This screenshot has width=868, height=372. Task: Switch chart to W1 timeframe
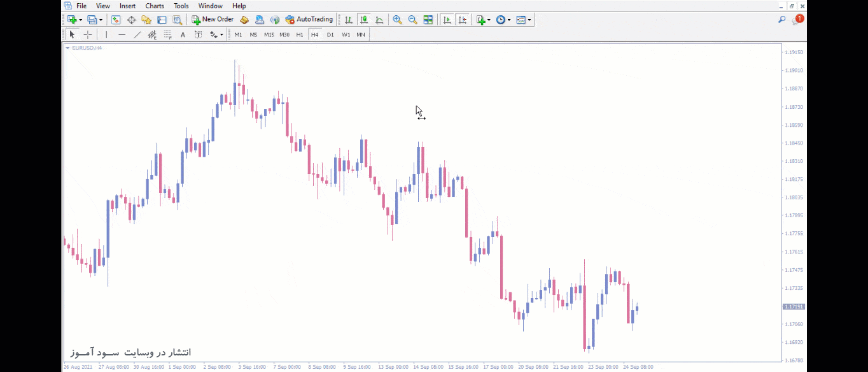click(346, 34)
